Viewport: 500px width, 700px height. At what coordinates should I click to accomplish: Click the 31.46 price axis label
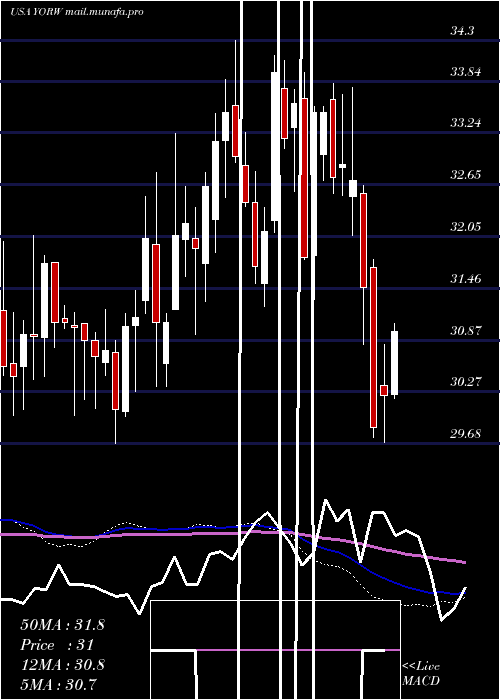point(466,279)
